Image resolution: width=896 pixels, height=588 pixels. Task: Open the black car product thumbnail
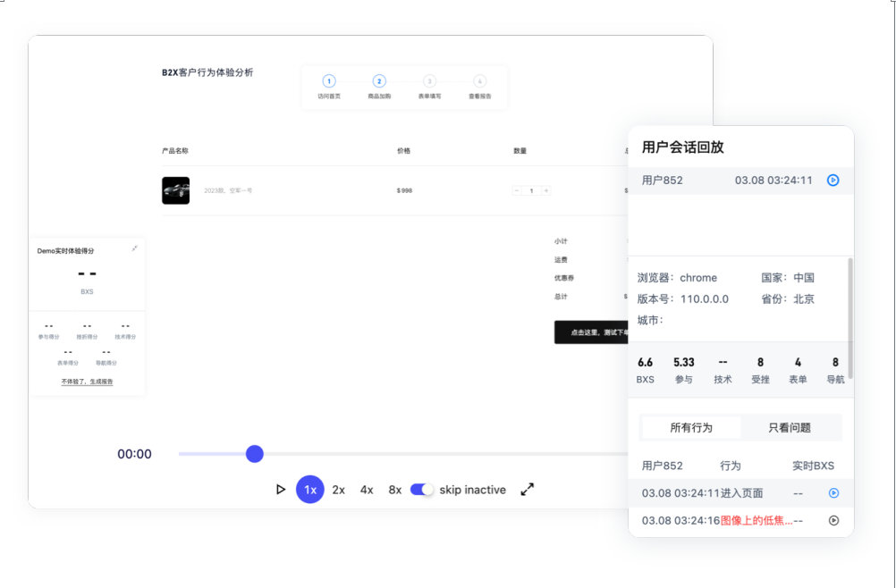175,190
